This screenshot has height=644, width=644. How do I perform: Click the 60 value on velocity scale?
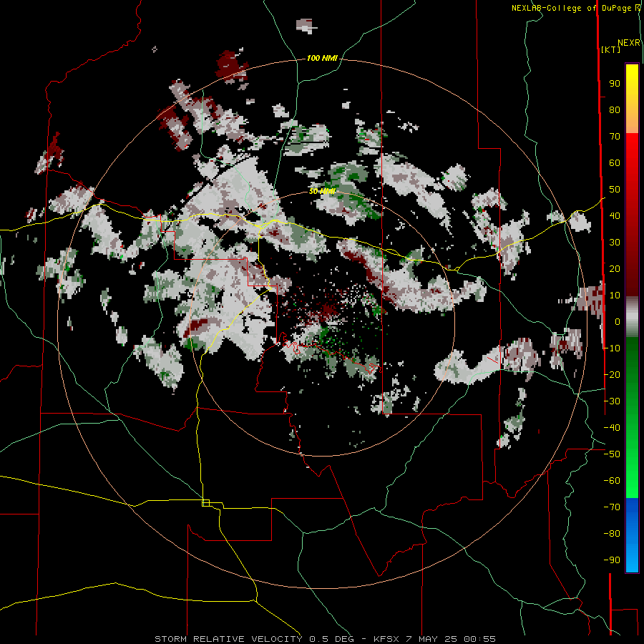615,163
